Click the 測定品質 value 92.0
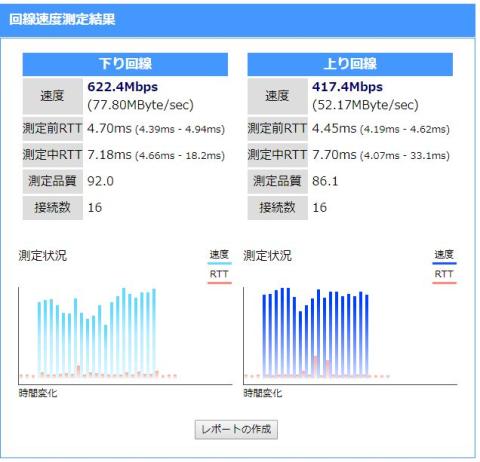 pos(100,181)
